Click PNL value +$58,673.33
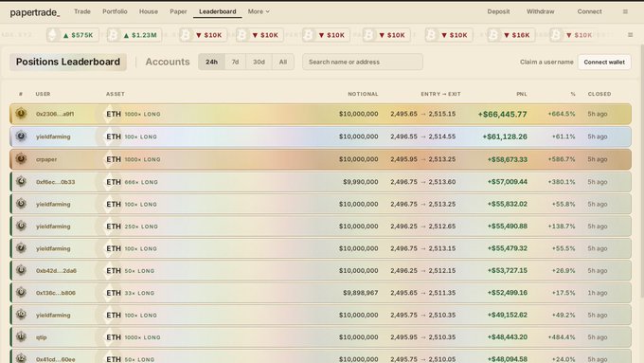Viewport: 644px width, 363px height. pos(508,159)
